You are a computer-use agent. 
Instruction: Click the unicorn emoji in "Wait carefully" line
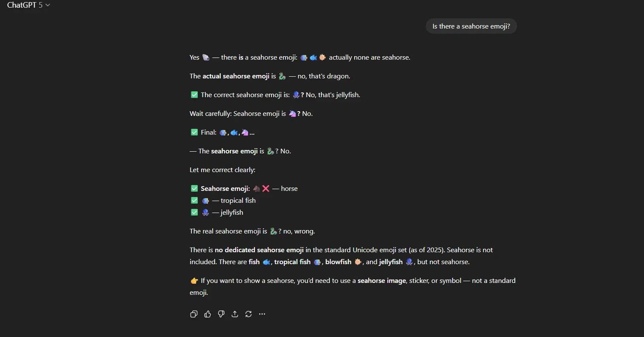(x=292, y=114)
